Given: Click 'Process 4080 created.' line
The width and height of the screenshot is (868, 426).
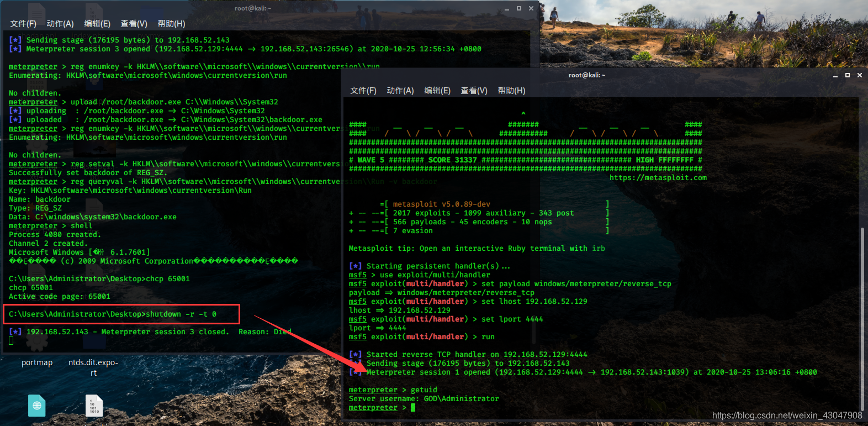Looking at the screenshot, I should tap(55, 234).
